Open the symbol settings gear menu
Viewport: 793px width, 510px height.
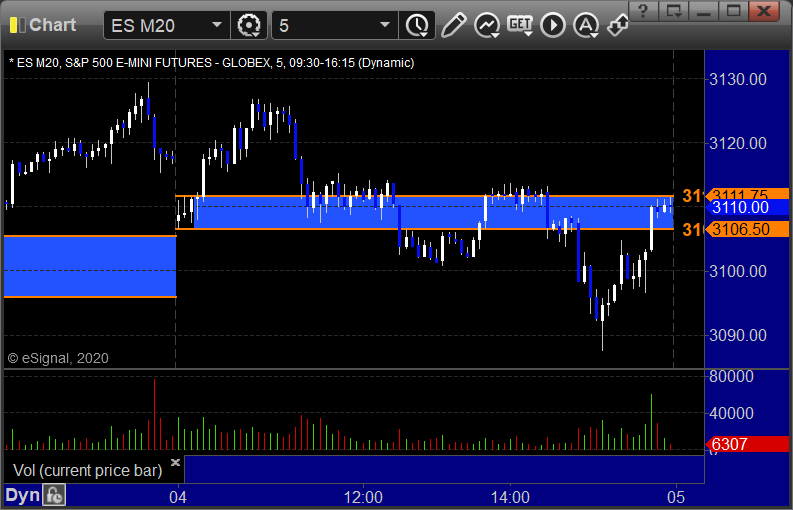coord(249,25)
